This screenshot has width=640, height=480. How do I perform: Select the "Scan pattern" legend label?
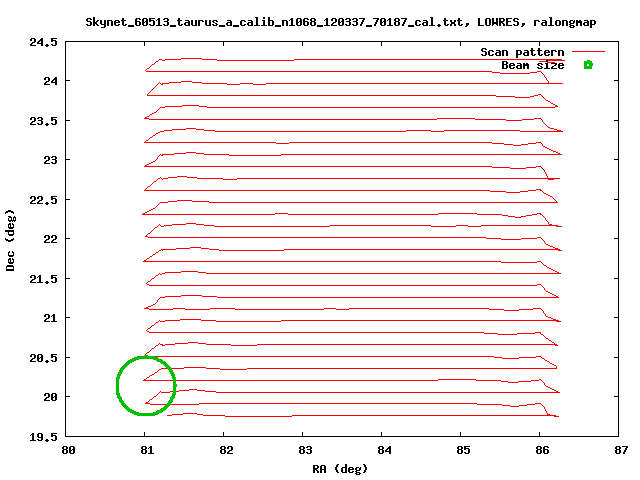522,52
